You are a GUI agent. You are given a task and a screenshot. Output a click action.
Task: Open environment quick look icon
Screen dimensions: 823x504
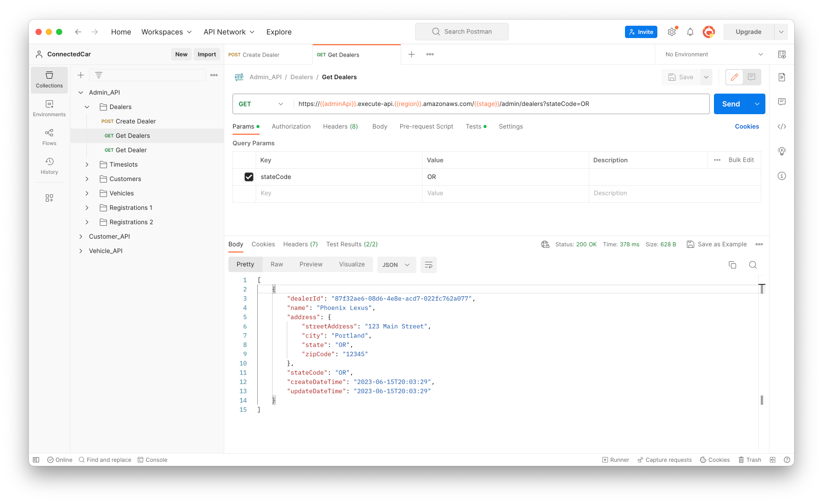click(x=782, y=55)
